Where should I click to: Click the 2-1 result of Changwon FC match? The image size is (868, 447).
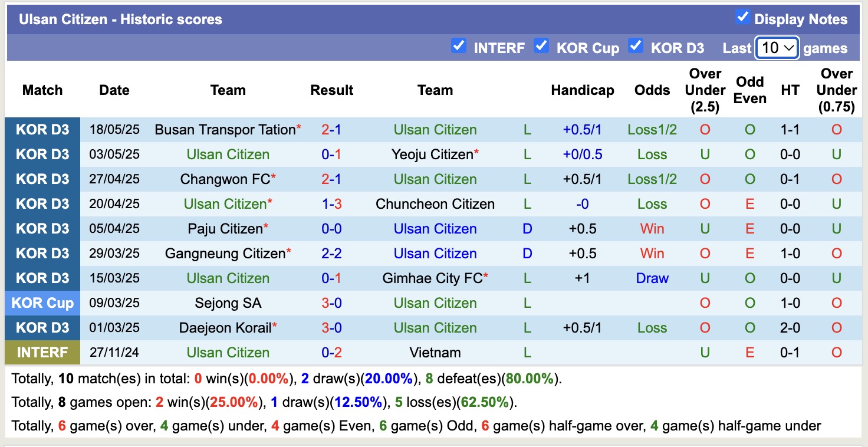(x=331, y=179)
